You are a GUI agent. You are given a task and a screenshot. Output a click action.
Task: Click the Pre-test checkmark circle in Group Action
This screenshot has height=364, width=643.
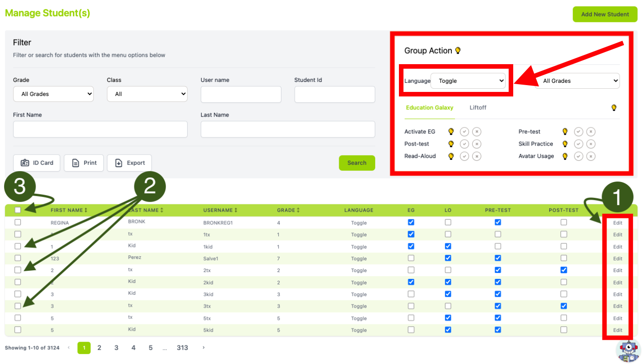[x=578, y=131]
